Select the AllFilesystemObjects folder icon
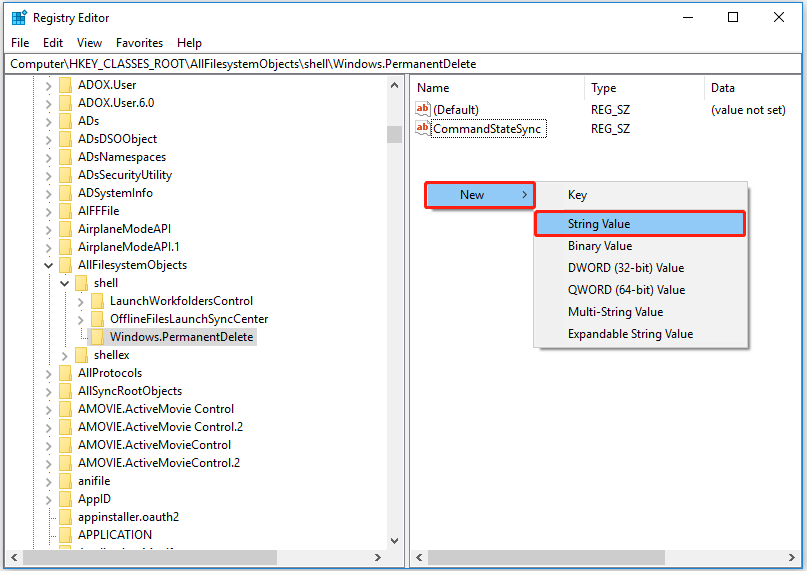The height and width of the screenshot is (571, 807). click(x=65, y=265)
